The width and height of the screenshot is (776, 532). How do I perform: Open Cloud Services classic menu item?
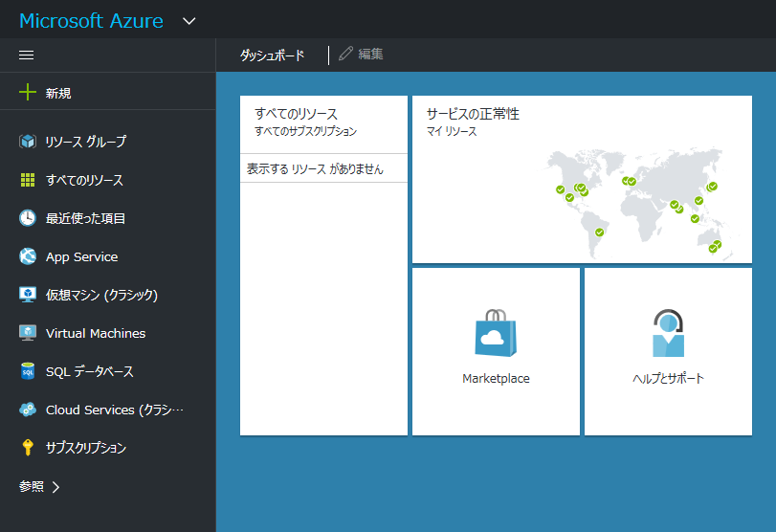click(x=114, y=410)
